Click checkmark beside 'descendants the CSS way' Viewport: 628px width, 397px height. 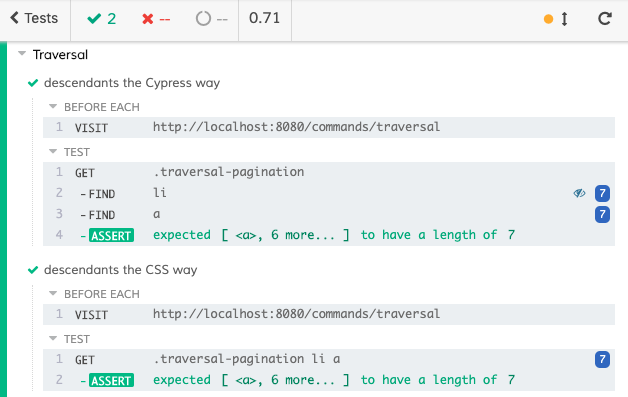pos(33,270)
